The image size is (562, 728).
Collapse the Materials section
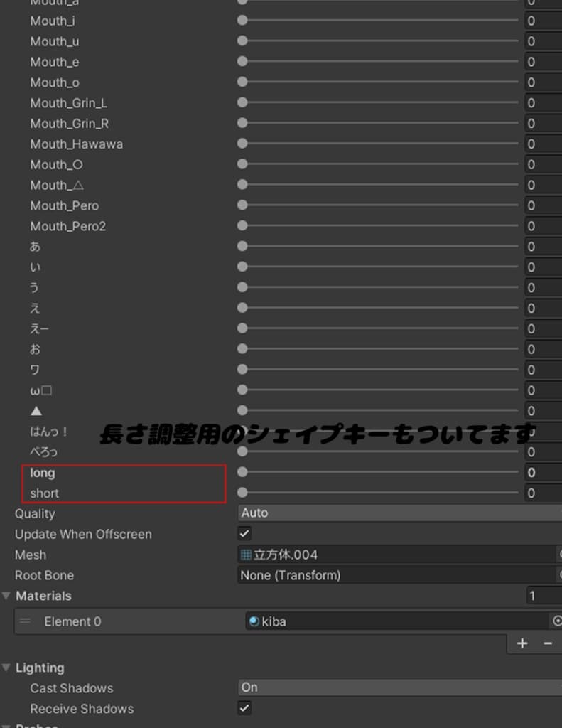(x=6, y=596)
